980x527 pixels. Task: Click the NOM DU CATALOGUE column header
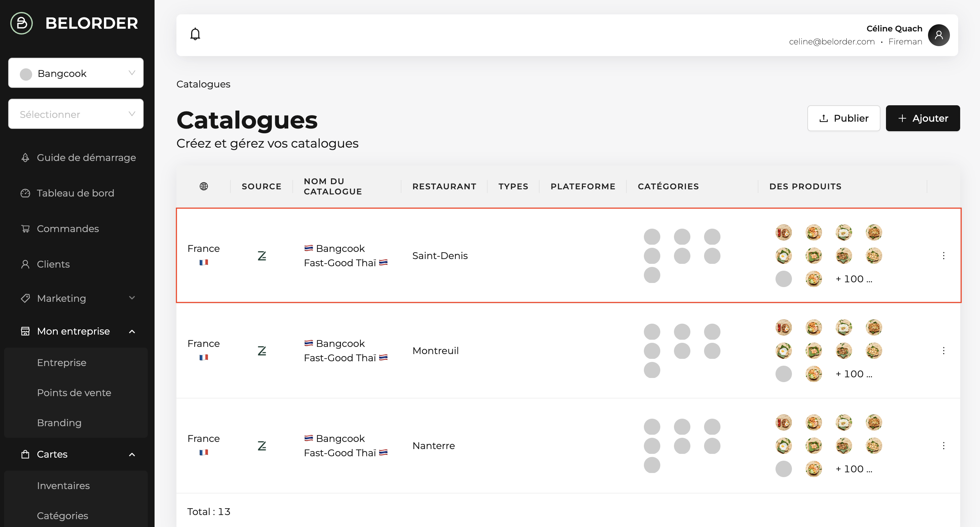coord(333,186)
